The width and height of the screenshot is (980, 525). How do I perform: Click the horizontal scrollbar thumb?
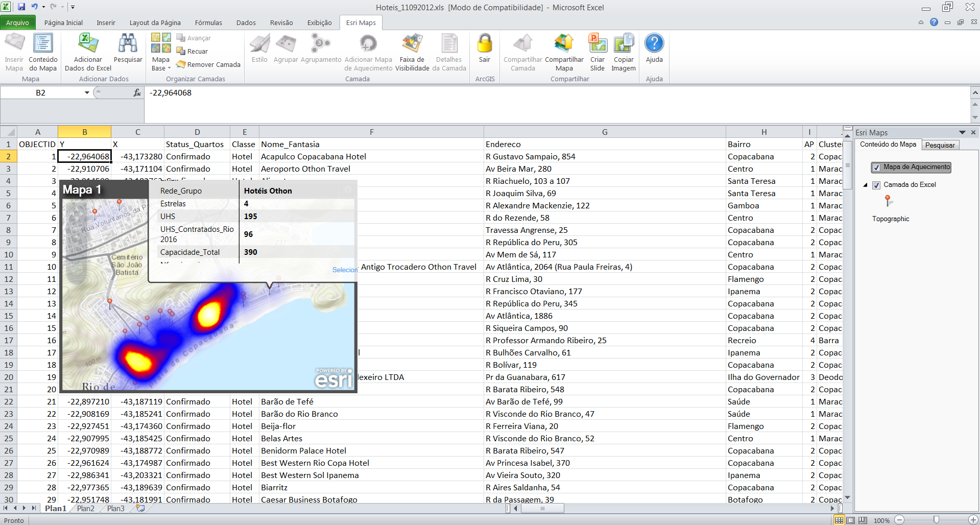click(x=542, y=508)
